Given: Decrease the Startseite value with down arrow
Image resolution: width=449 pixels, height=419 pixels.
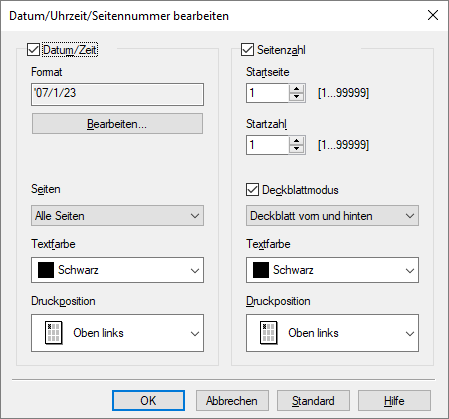Looking at the screenshot, I should [x=297, y=97].
